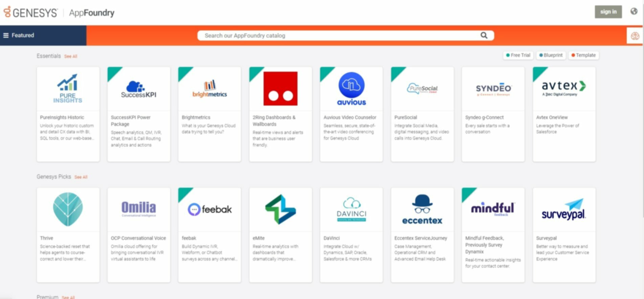Open the globe language selector
The width and height of the screenshot is (644, 299).
[634, 11]
